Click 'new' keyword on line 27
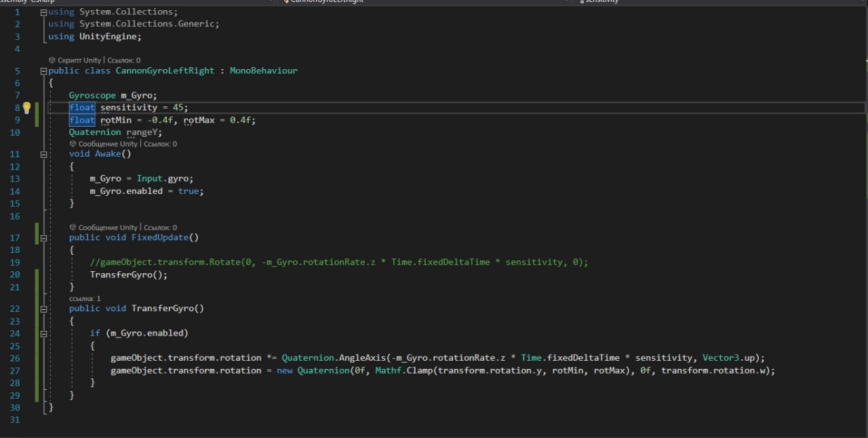 click(x=285, y=370)
